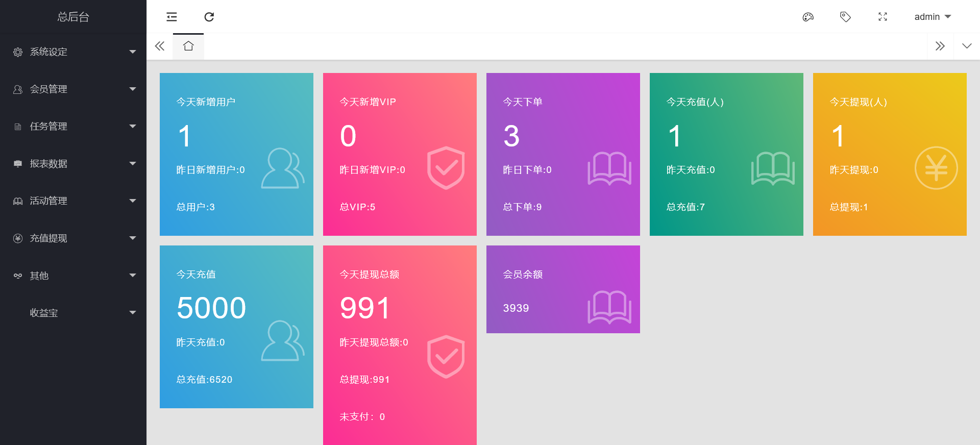Click the 总后台 title link
This screenshot has height=445, width=980.
pos(73,17)
